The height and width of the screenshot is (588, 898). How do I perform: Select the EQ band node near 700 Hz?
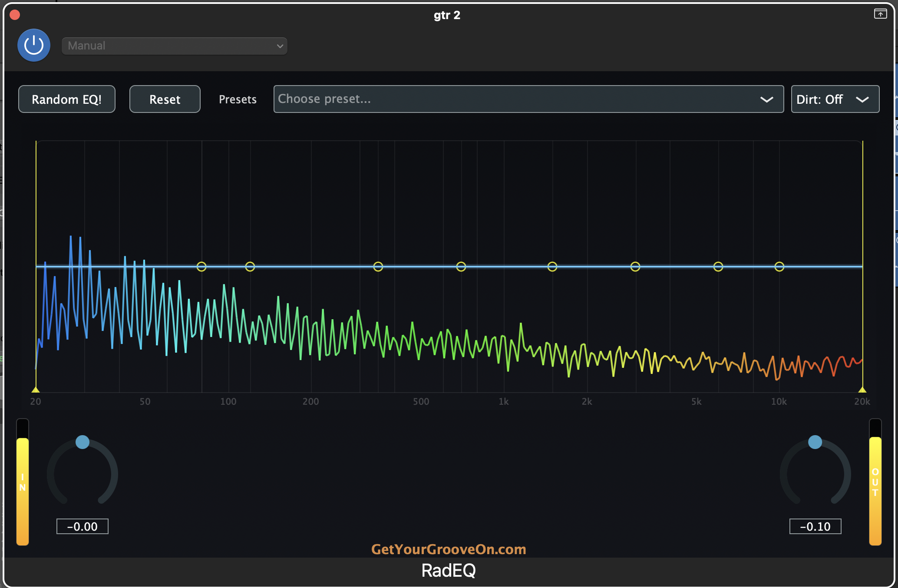461,267
